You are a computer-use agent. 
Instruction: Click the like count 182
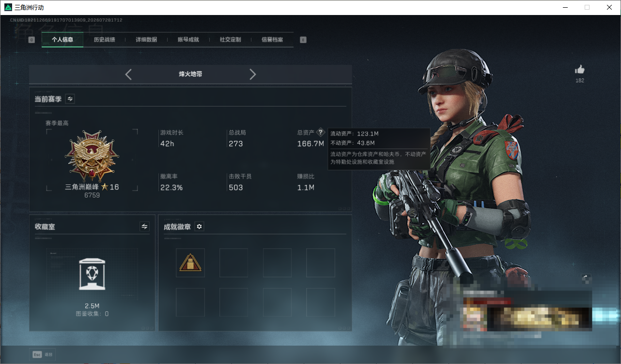pyautogui.click(x=580, y=80)
